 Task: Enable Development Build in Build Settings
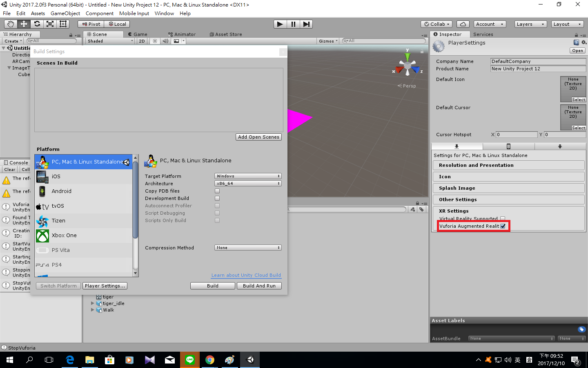[217, 198]
